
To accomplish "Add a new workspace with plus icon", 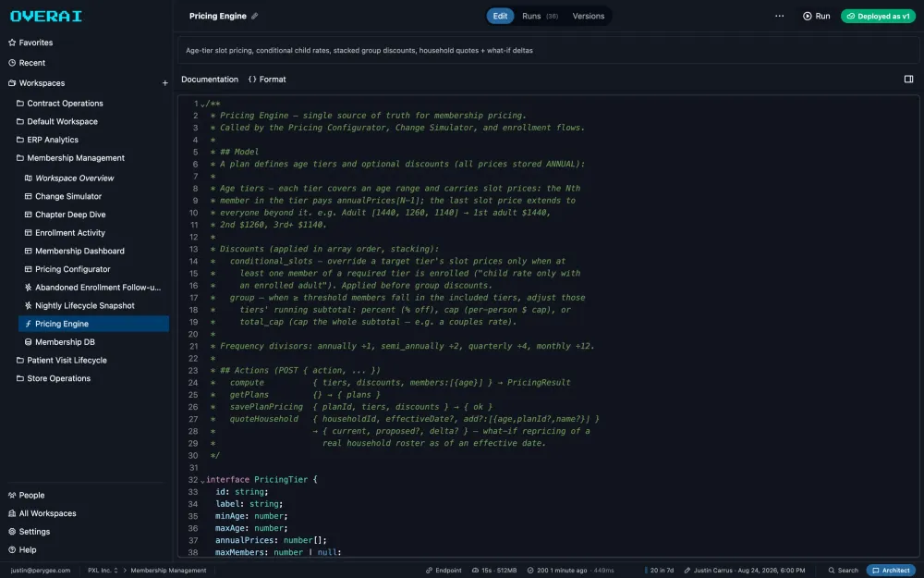I will click(165, 83).
